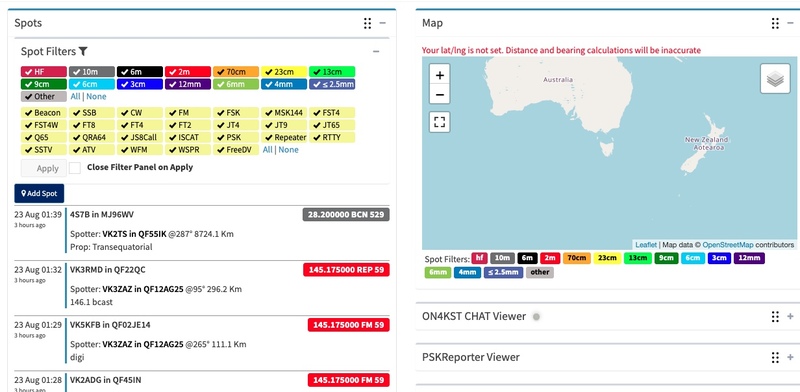Uncheck the FT8 mode filter
This screenshot has width=800, height=392.
(x=90, y=125)
